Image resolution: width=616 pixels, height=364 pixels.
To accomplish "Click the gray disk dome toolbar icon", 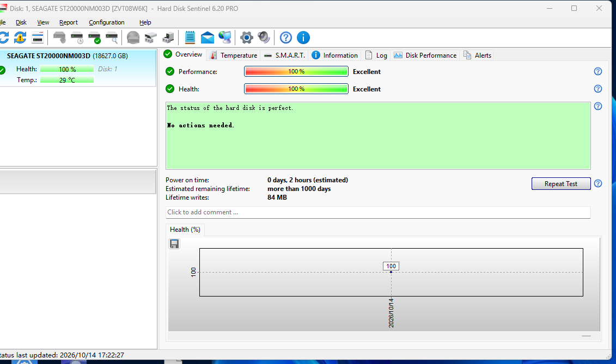I will pos(133,38).
